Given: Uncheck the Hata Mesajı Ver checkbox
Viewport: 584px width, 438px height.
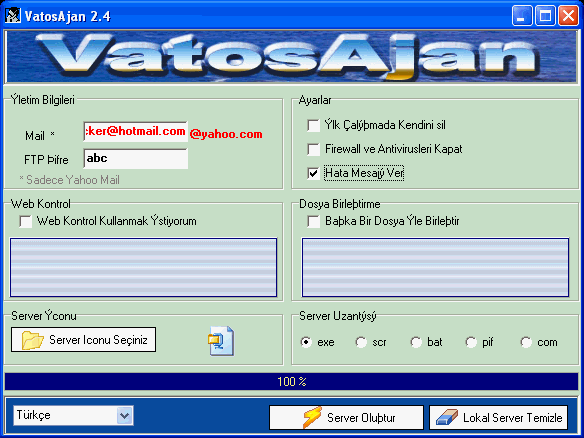Looking at the screenshot, I should coord(313,173).
